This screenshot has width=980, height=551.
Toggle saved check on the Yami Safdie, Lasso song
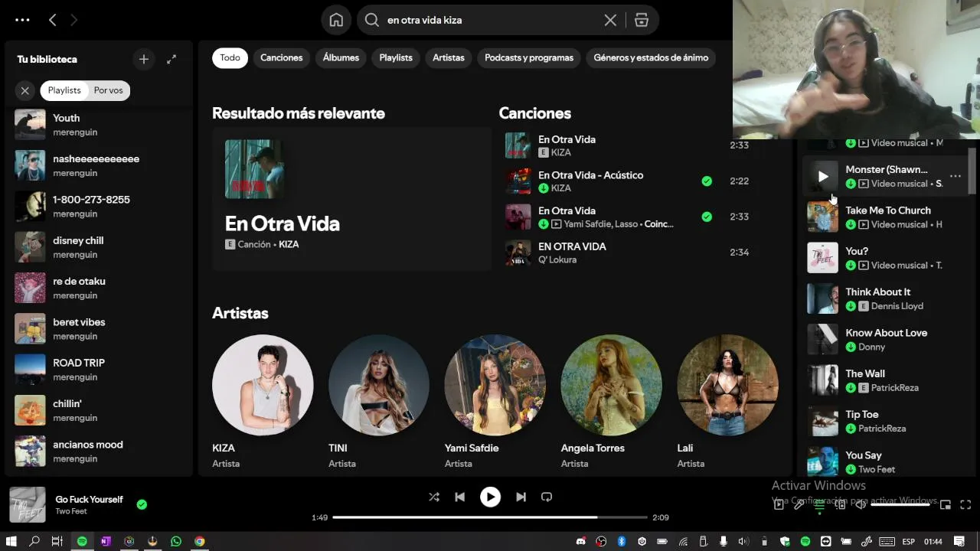707,217
